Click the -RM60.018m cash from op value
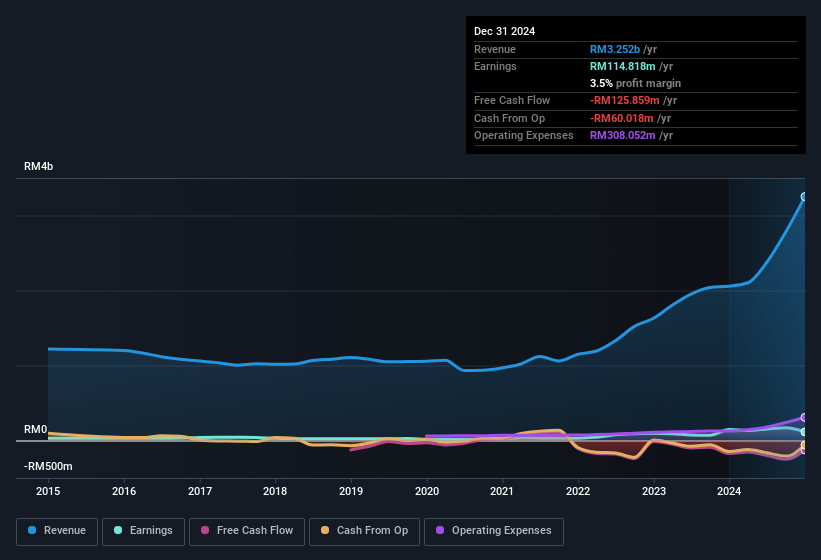The image size is (821, 560). (622, 118)
